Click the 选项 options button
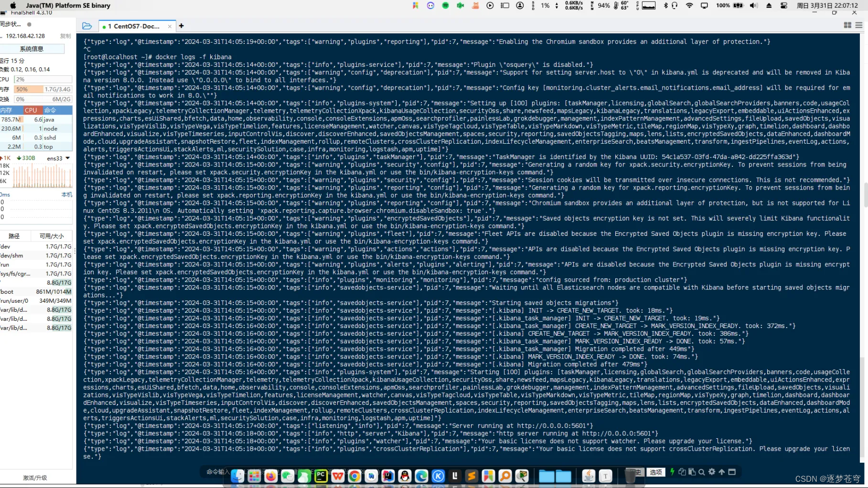 click(x=656, y=472)
